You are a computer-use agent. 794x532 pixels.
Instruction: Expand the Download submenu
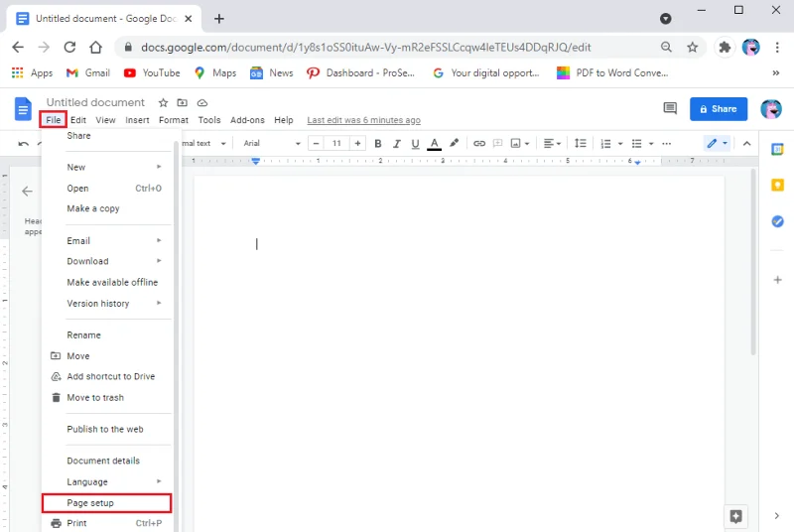coord(107,261)
